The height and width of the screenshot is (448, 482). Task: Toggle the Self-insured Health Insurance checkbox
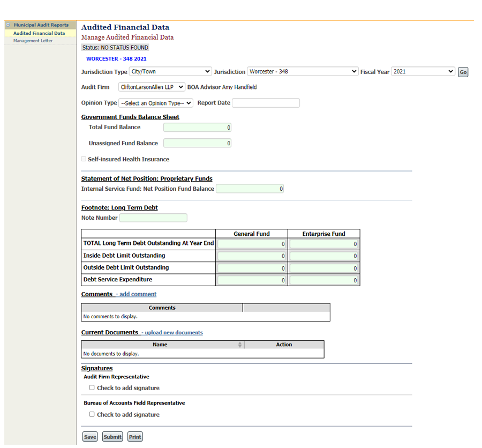pyautogui.click(x=84, y=159)
